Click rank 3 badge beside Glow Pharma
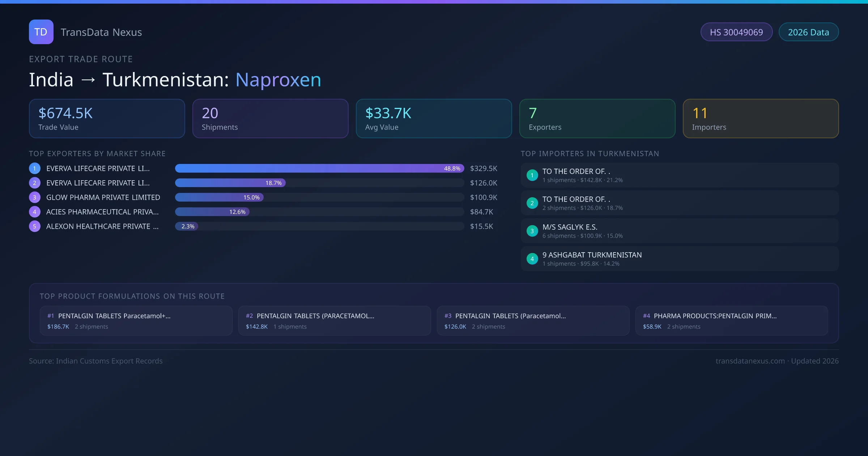This screenshot has width=868, height=456. 34,197
